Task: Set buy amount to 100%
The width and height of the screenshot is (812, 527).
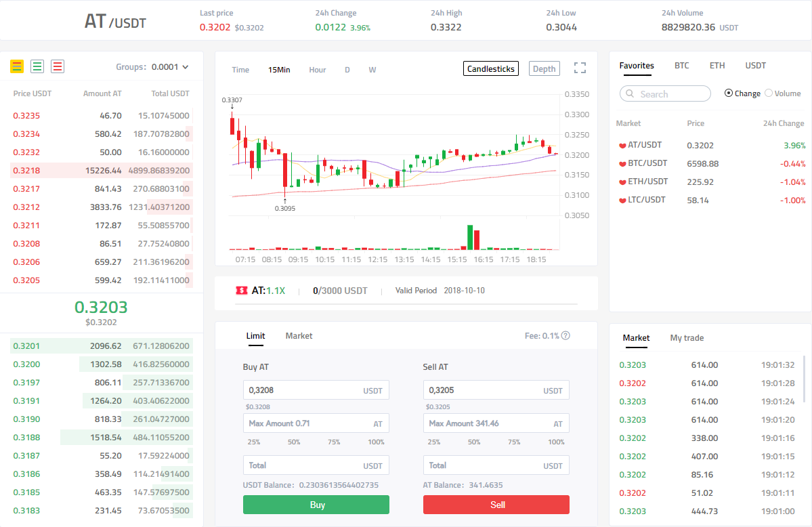Action: tap(376, 442)
